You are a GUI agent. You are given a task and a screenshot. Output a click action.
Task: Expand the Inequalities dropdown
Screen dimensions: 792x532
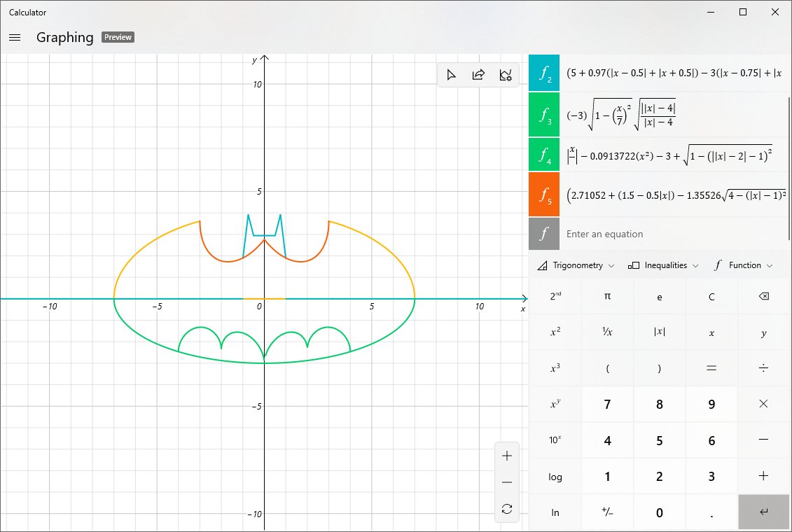coord(662,265)
